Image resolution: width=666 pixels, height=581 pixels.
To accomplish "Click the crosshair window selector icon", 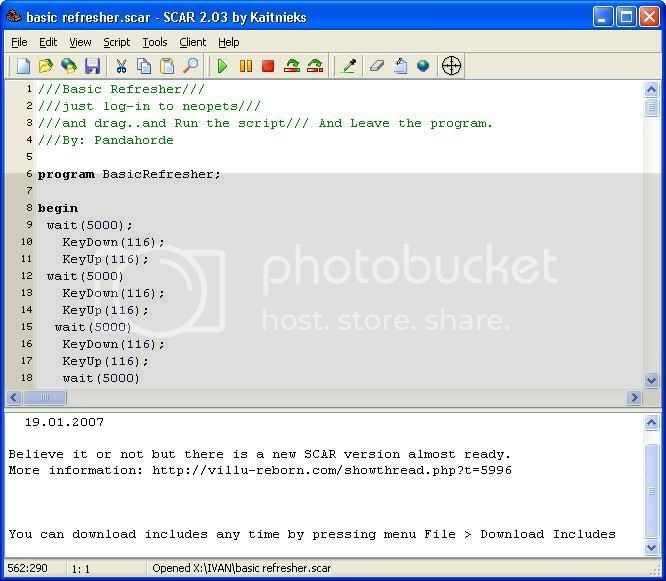I will (452, 67).
